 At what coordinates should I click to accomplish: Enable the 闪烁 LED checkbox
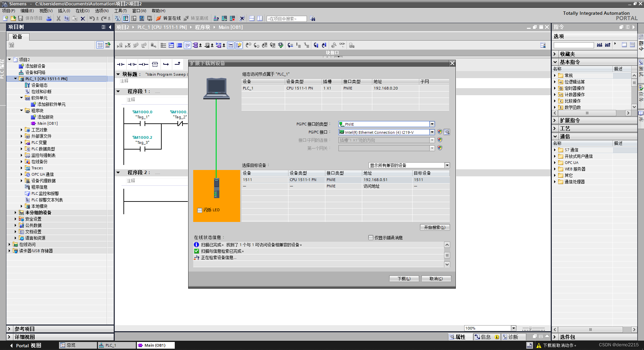(200, 210)
